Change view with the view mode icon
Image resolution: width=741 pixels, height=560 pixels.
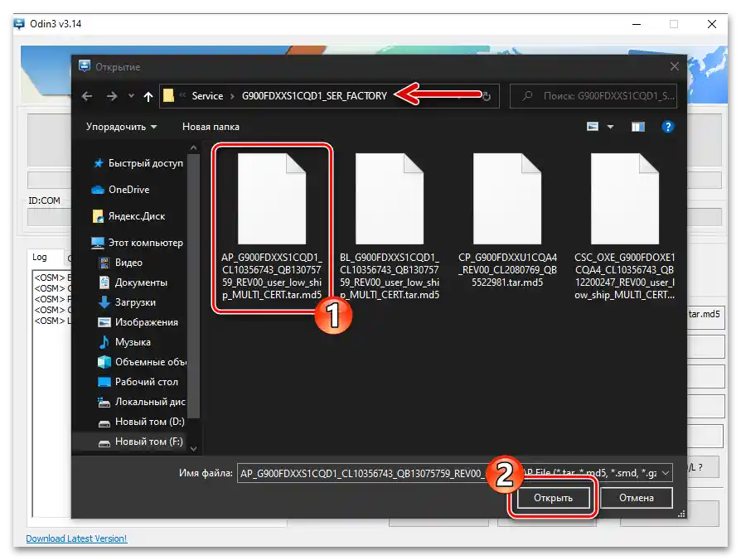(x=593, y=127)
